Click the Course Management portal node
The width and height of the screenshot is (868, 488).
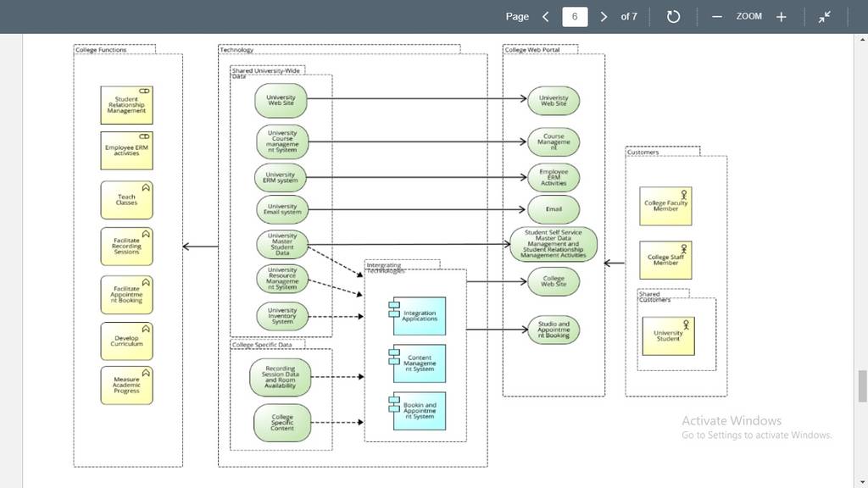[554, 141]
